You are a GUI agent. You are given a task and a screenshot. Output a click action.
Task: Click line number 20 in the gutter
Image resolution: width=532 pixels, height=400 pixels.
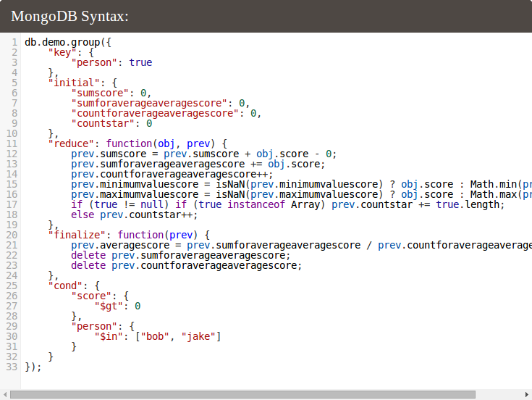[12, 235]
